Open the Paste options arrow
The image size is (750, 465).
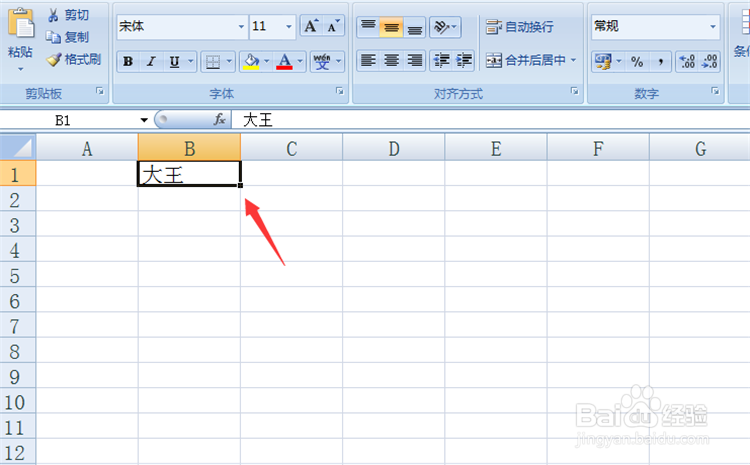[x=21, y=69]
